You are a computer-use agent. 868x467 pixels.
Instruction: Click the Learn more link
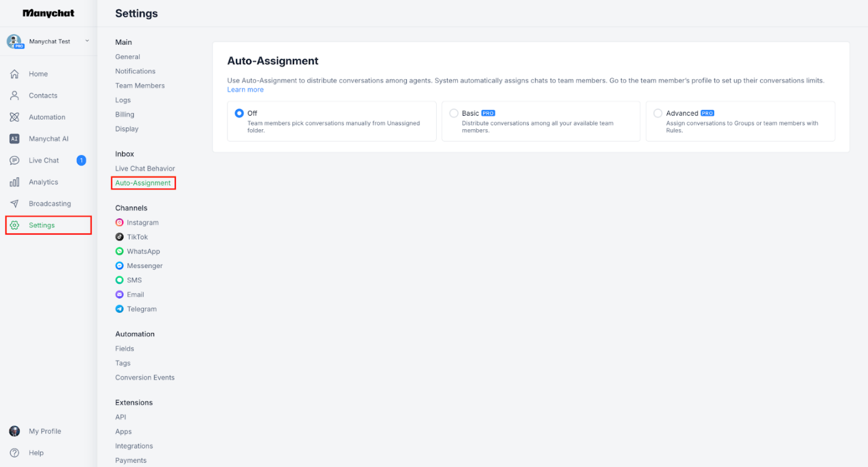pyautogui.click(x=245, y=89)
